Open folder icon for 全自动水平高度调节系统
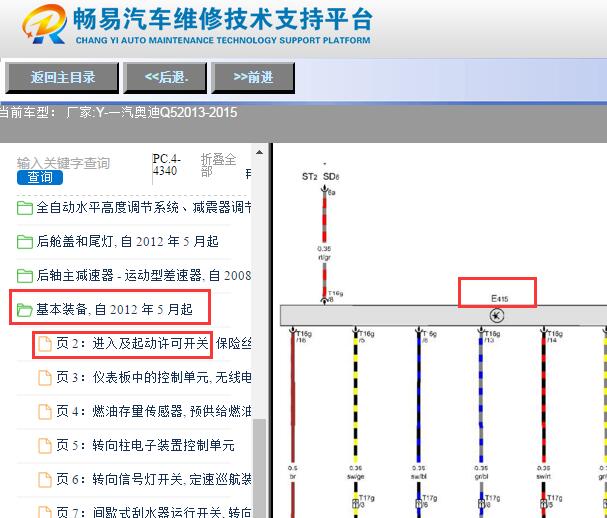 25,208
